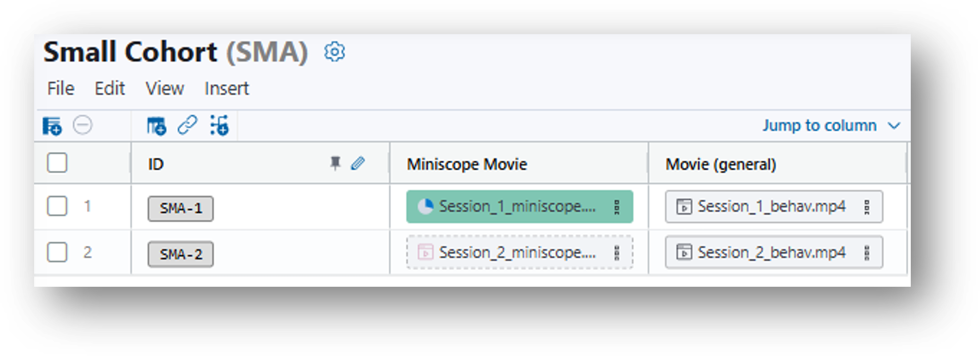Open Small Cohort settings gear icon
The image size is (980, 356).
click(334, 52)
